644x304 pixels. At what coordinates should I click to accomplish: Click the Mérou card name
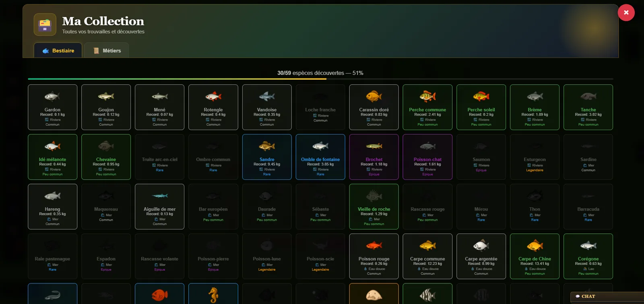pyautogui.click(x=481, y=209)
